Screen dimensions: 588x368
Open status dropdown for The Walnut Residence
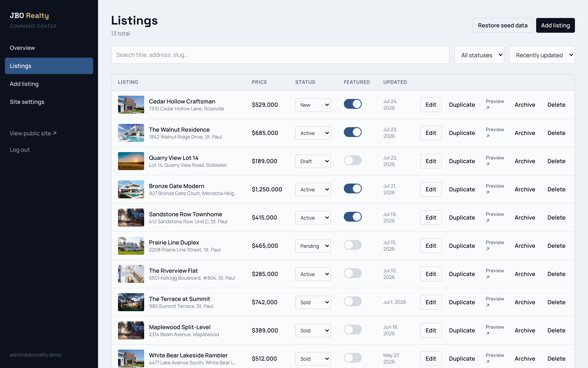[x=313, y=133]
